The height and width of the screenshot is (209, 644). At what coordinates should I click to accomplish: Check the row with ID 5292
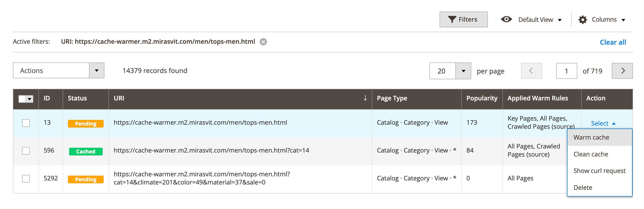[x=26, y=178]
